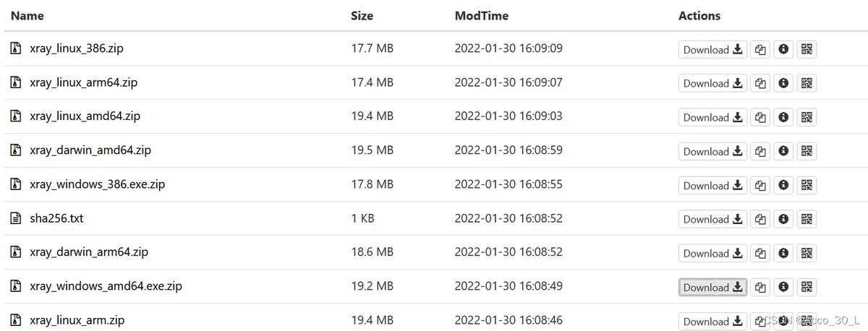Open the xray_darwin_amd64.zip file link

[90, 150]
